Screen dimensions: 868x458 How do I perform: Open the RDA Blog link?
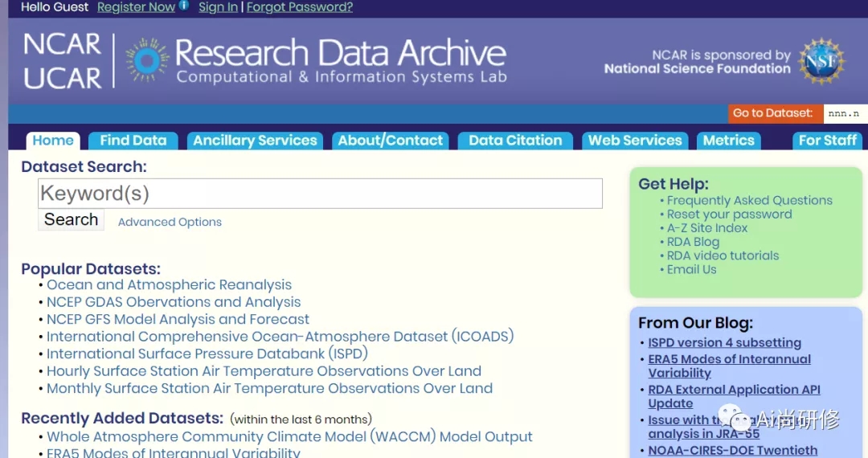point(693,242)
